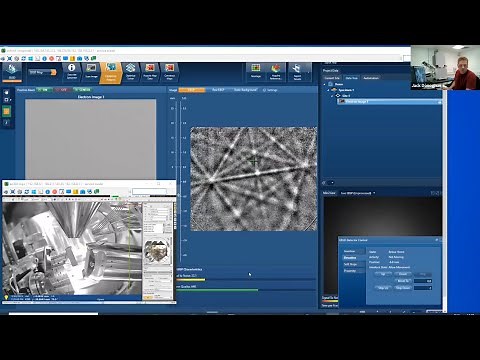Open Report Results
480x360 pixels.
point(297,71)
